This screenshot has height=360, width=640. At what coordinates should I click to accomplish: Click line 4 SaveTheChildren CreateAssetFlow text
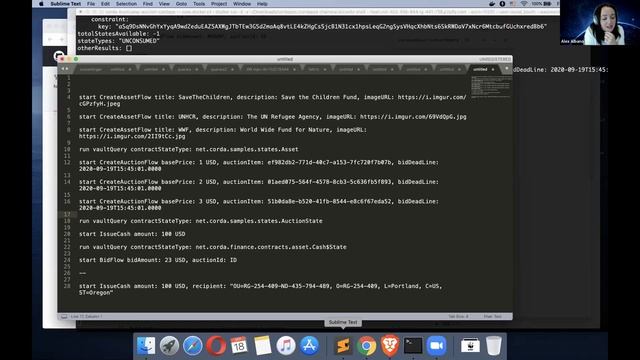272,100
